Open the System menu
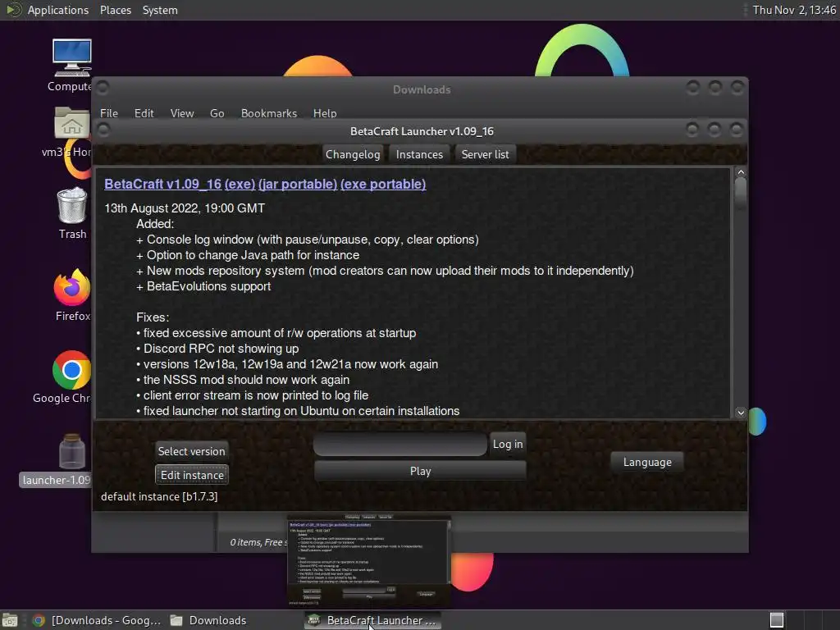This screenshot has width=840, height=630. pyautogui.click(x=160, y=10)
